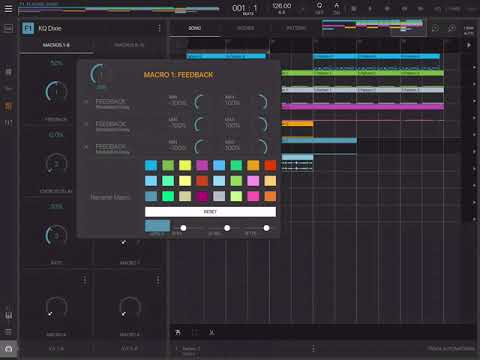The image size is (480, 360).
Task: Open the three-dot menu next to KQ Dixie
Action: (x=159, y=28)
